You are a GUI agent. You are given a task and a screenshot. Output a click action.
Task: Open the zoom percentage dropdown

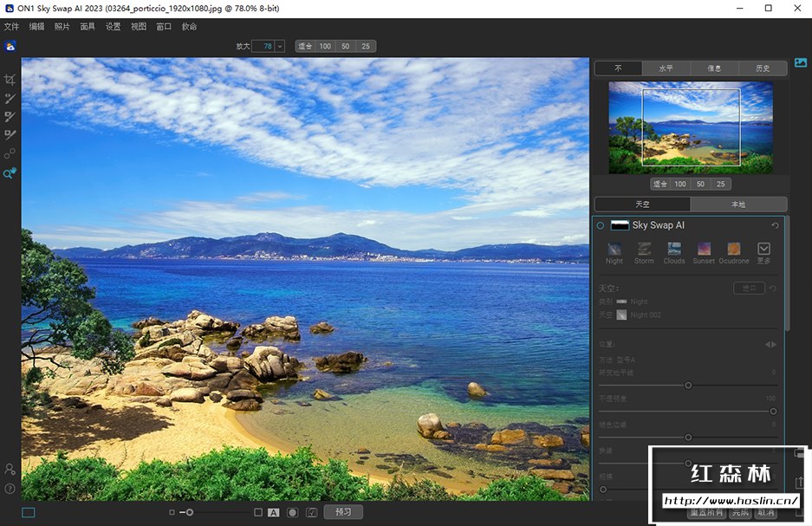[280, 46]
